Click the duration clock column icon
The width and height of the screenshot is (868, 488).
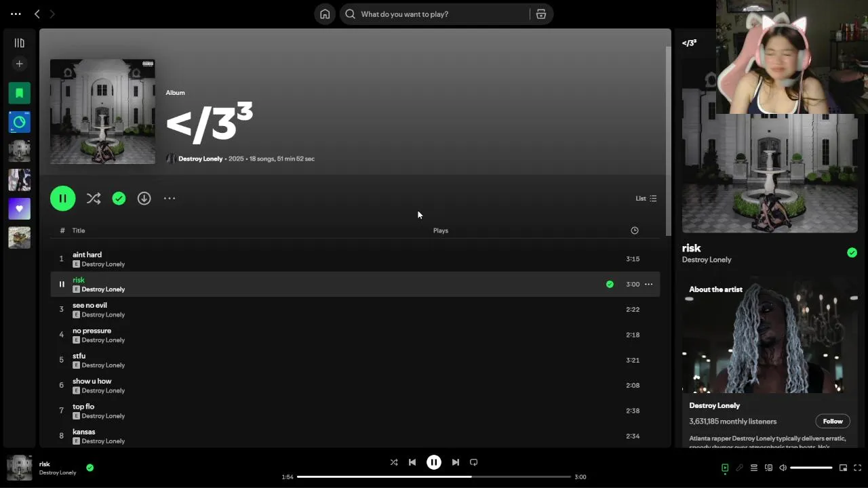tap(635, 230)
